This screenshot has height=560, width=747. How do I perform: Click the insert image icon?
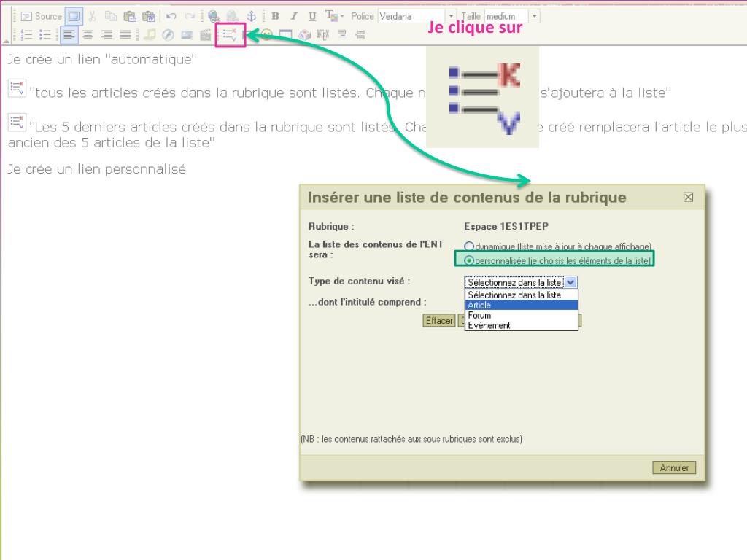(x=187, y=34)
